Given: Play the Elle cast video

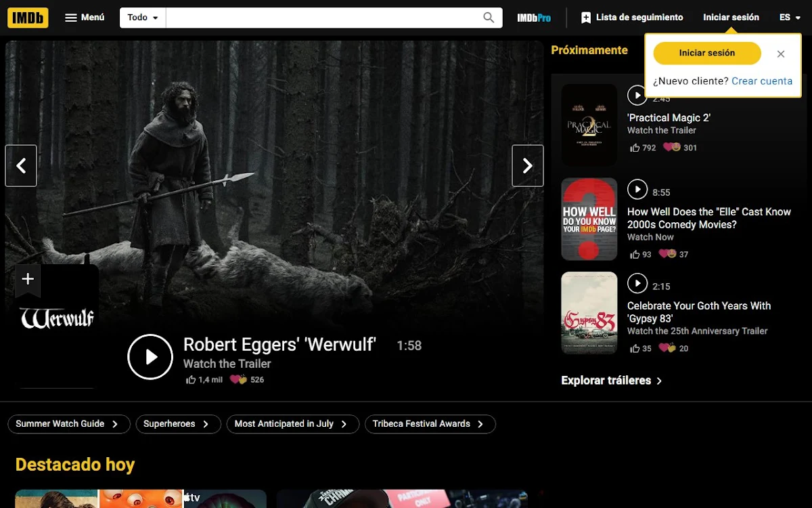Looking at the screenshot, I should pyautogui.click(x=637, y=190).
